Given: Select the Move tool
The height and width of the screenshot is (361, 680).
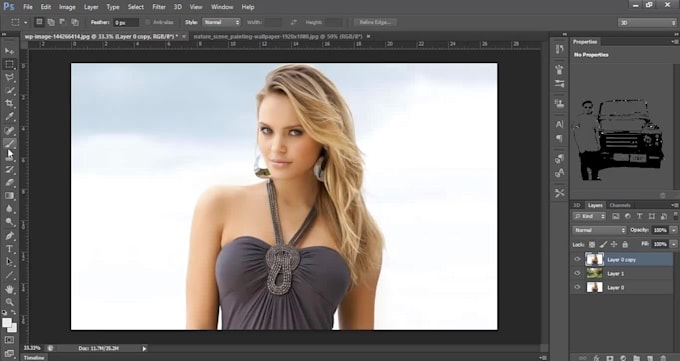Looking at the screenshot, I should (10, 51).
